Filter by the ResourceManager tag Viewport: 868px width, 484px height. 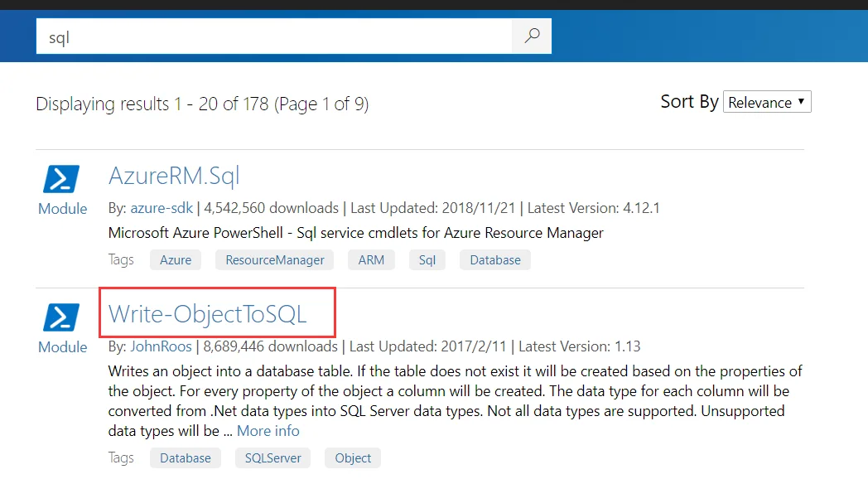[275, 259]
